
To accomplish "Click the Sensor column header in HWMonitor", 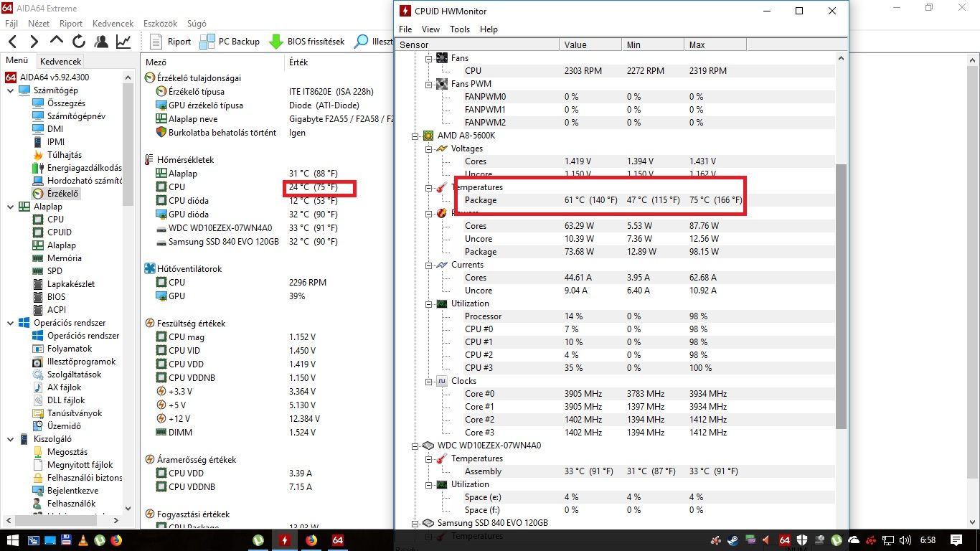I will (477, 44).
